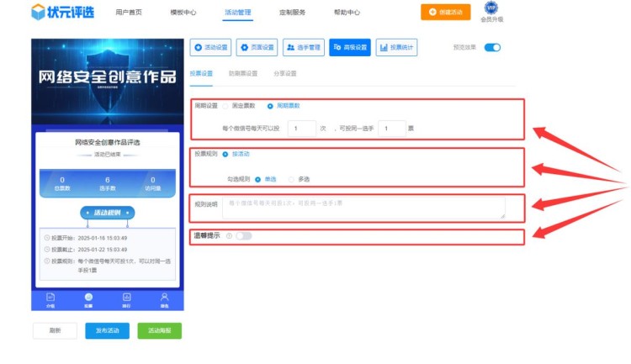Open 投票统计 with the chart icon

396,48
